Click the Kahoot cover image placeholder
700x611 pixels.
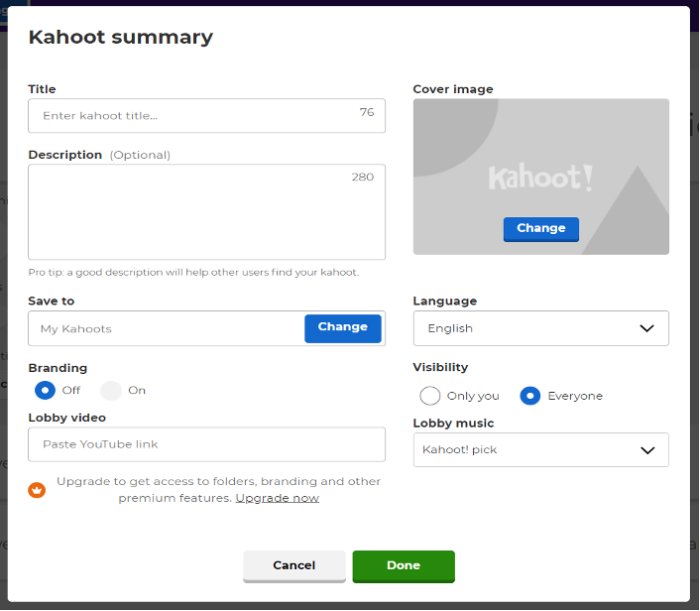pyautogui.click(x=541, y=177)
